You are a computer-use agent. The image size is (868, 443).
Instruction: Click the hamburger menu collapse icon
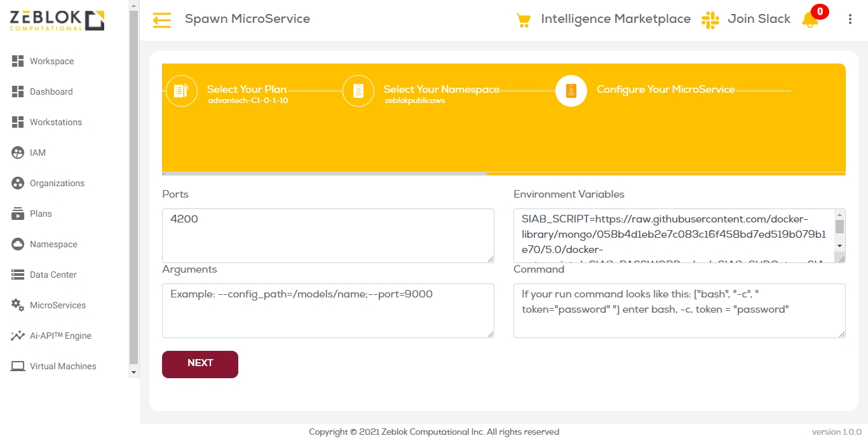click(x=162, y=20)
